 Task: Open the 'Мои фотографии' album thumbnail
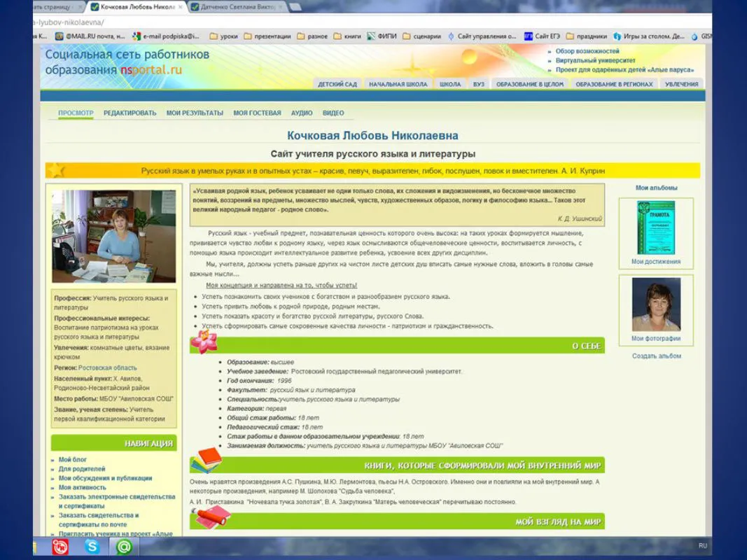click(656, 304)
